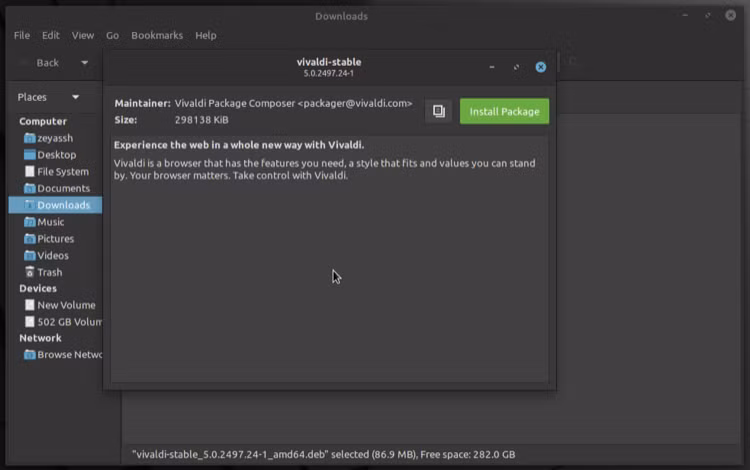Click the File System drive icon
750x470 pixels.
[x=30, y=172]
